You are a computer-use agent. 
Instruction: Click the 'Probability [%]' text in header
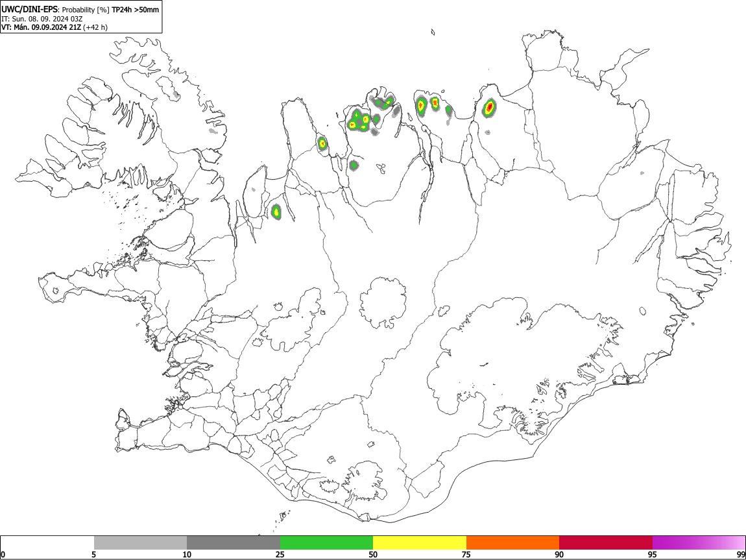pyautogui.click(x=86, y=10)
